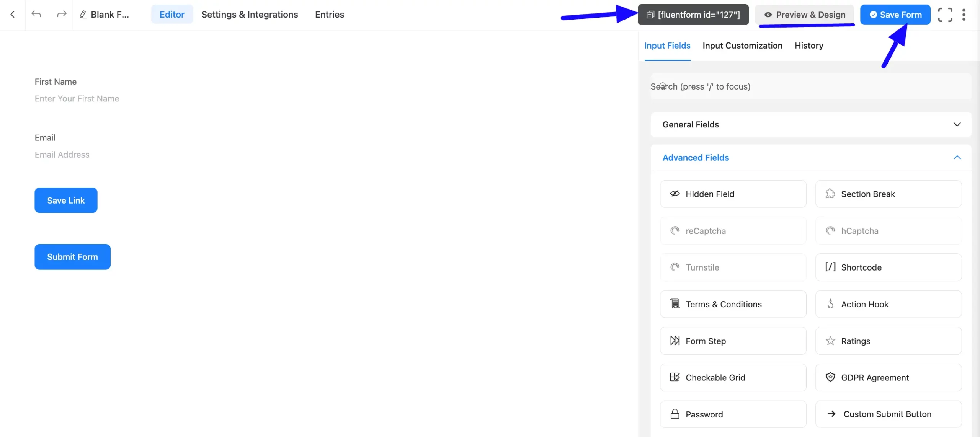Enter fullscreen mode icon
980x437 pixels.
(x=945, y=15)
